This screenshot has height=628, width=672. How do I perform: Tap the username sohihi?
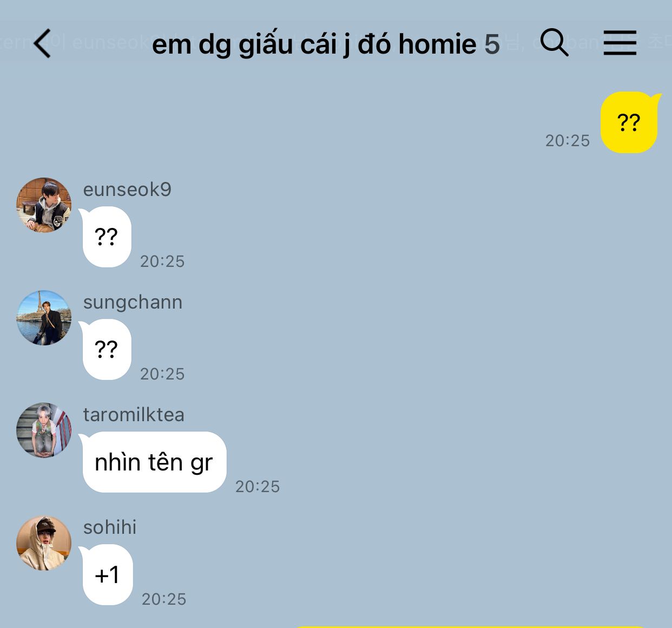[110, 527]
